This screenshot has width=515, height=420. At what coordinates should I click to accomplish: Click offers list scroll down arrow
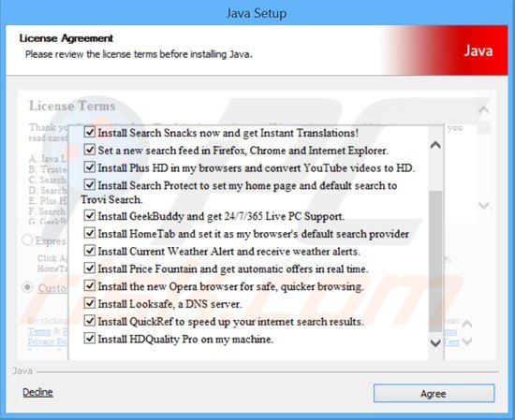pos(435,343)
